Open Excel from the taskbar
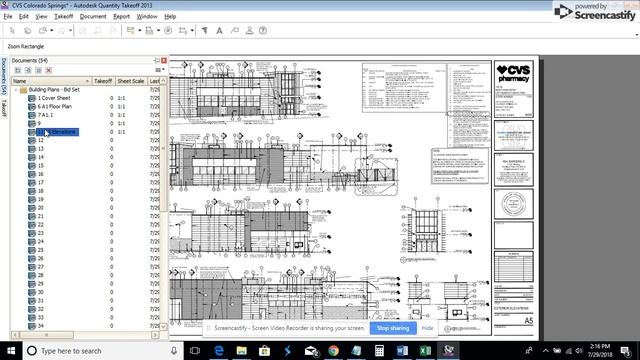Viewport: 640px width, 360px height. 425,351
